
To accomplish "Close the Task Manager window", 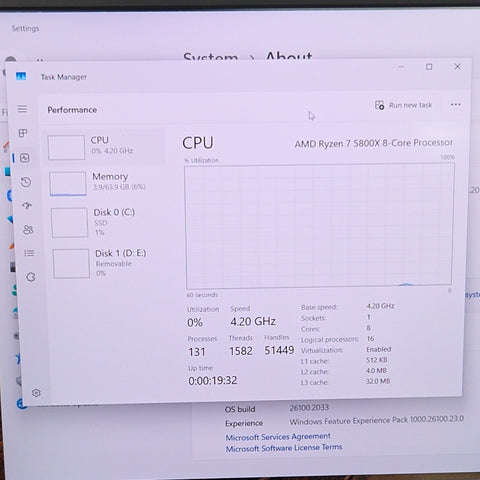I will (x=457, y=66).
